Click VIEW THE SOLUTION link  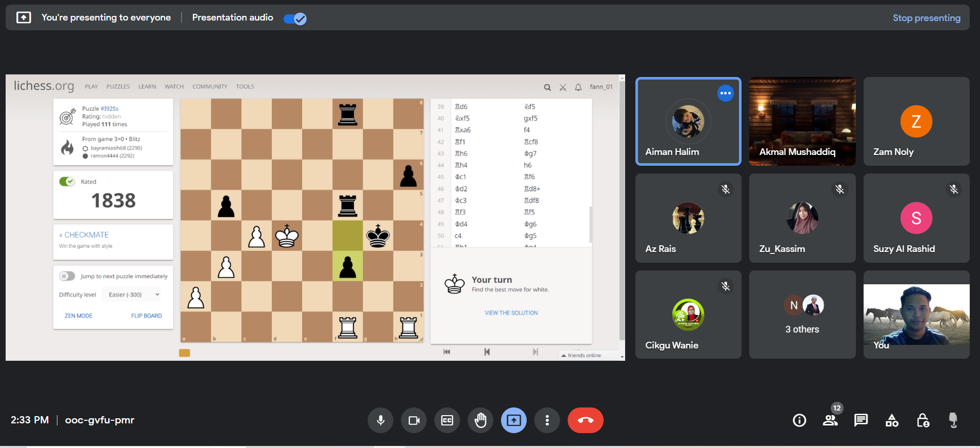(511, 313)
